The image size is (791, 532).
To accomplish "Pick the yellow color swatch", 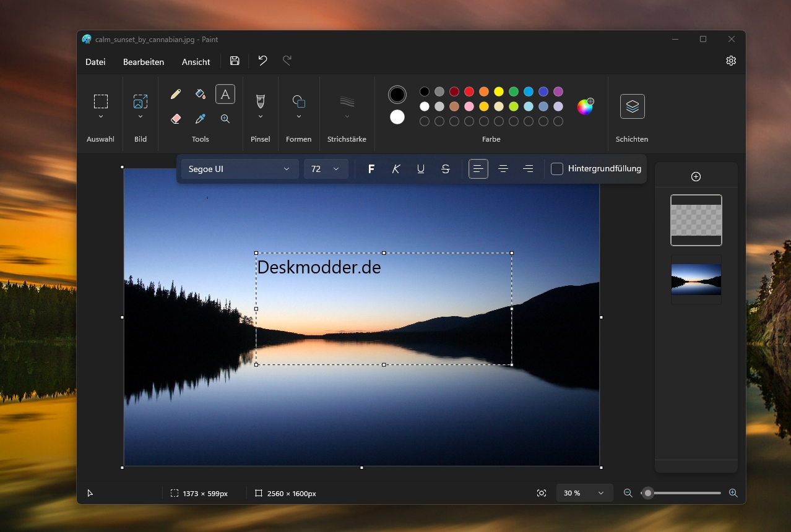I will point(499,92).
